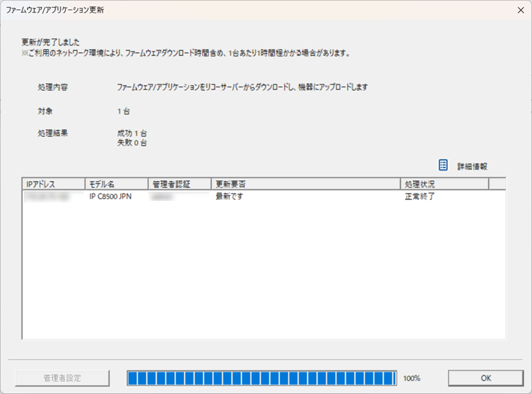This screenshot has width=532, height=394.
Task: Click the 正常終了 status cell
Action: click(x=420, y=196)
